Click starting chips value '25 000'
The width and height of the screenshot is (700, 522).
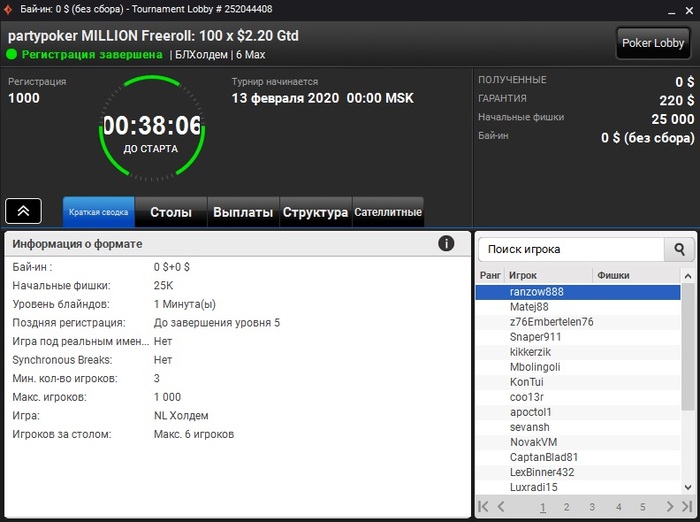(x=673, y=119)
